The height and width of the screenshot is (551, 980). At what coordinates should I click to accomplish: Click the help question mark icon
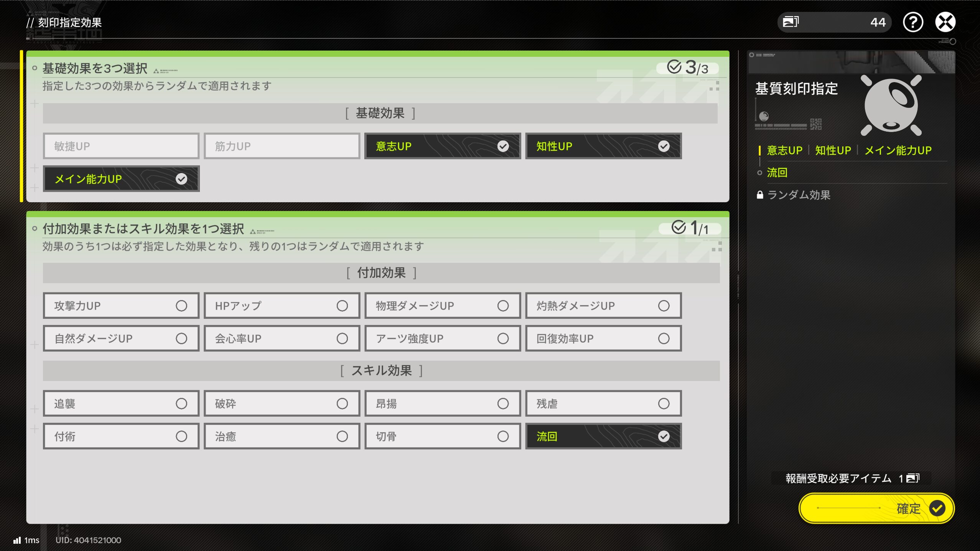(912, 22)
